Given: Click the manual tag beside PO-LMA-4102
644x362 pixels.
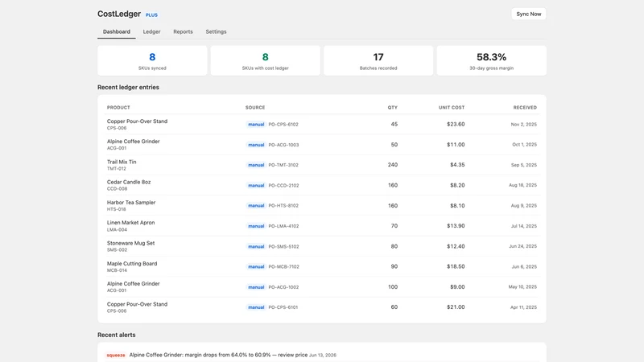Looking at the screenshot, I should pos(256,226).
